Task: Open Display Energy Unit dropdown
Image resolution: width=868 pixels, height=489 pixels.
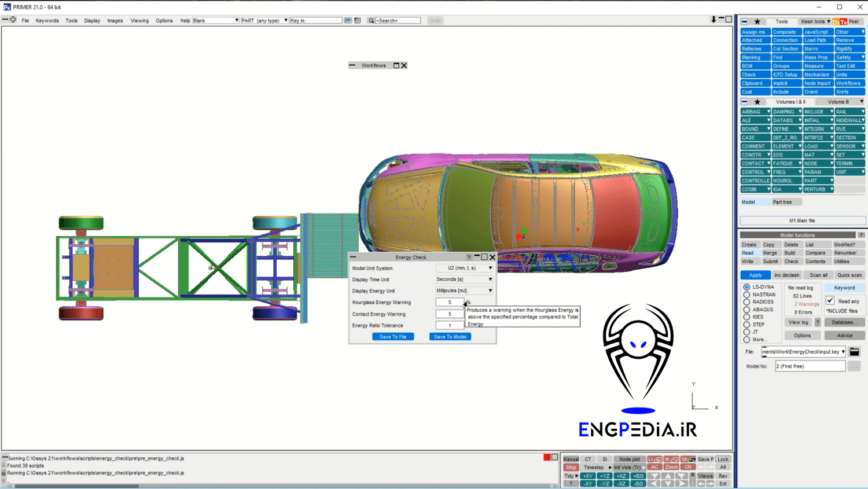Action: 465,291
